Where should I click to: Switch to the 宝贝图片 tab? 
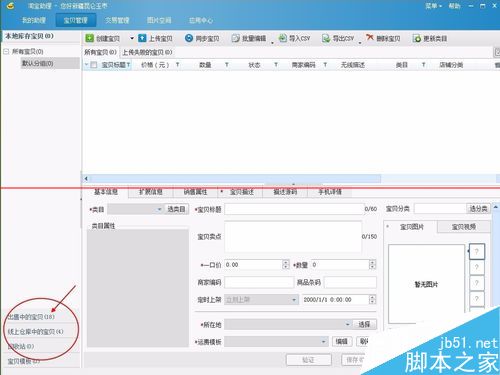412,227
